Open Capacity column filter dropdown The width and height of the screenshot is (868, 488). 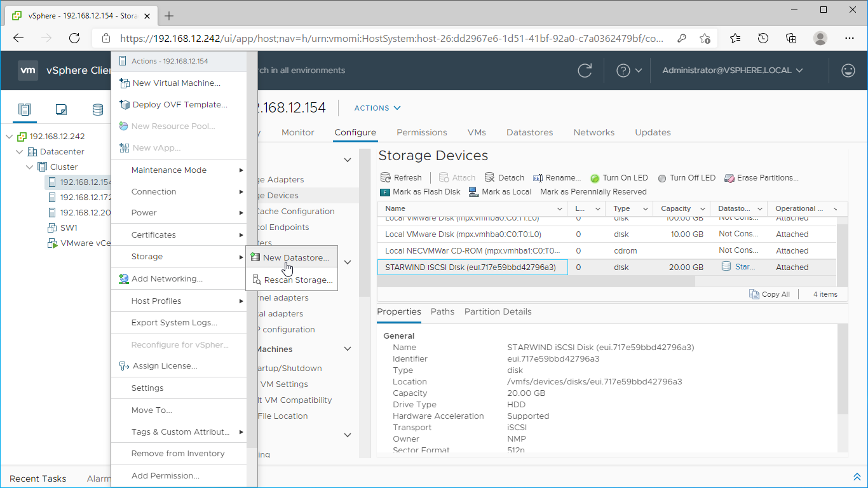(702, 208)
